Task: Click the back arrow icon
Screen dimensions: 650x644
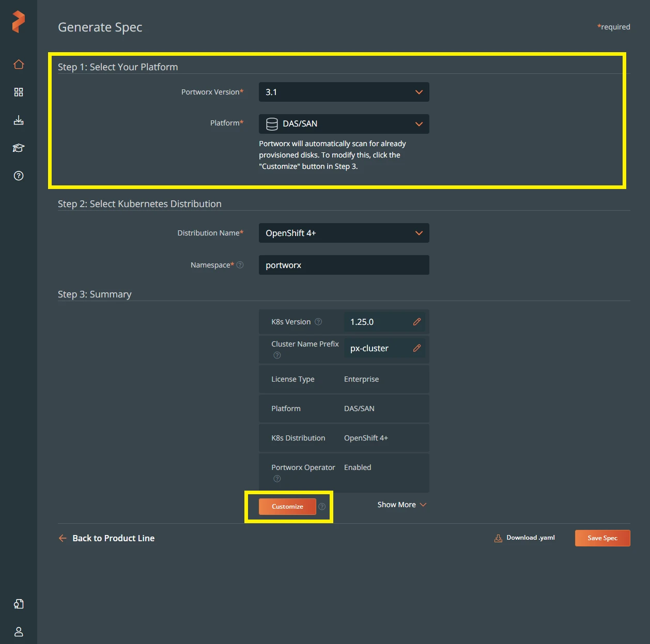Action: coord(63,538)
